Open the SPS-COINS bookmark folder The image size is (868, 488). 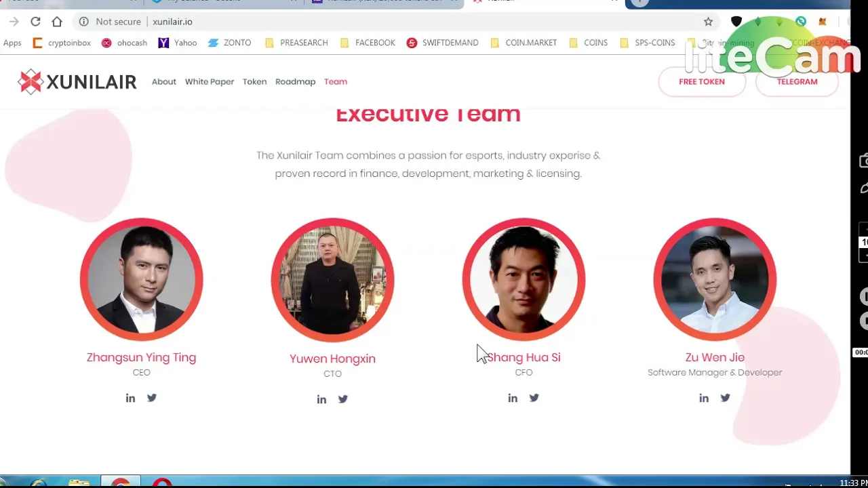[x=648, y=43]
